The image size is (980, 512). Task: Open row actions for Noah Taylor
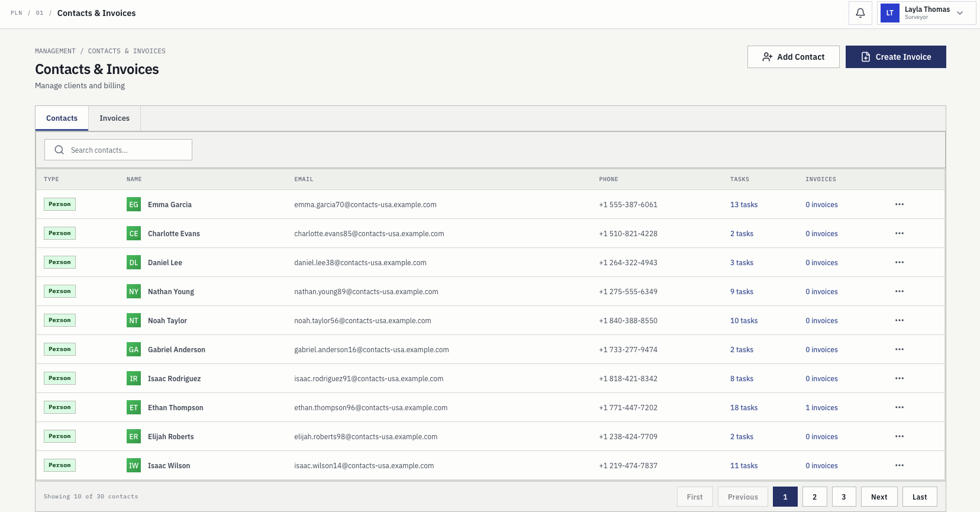click(900, 320)
